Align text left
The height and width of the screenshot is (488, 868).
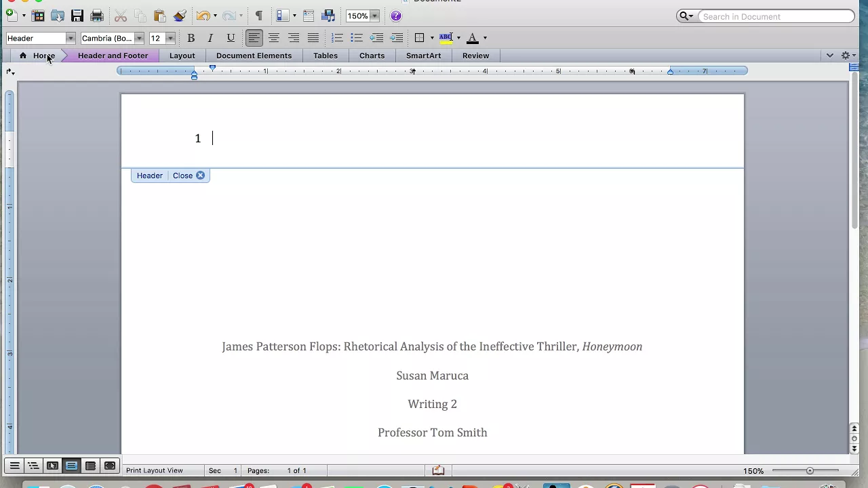pyautogui.click(x=254, y=38)
